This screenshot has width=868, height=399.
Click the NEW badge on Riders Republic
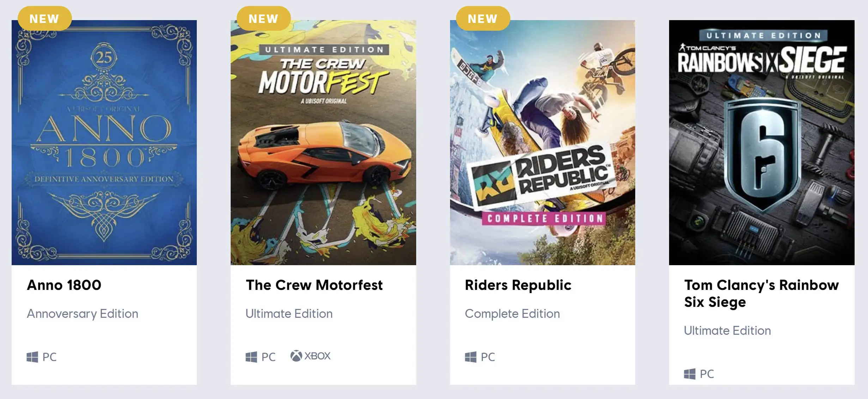pyautogui.click(x=483, y=18)
